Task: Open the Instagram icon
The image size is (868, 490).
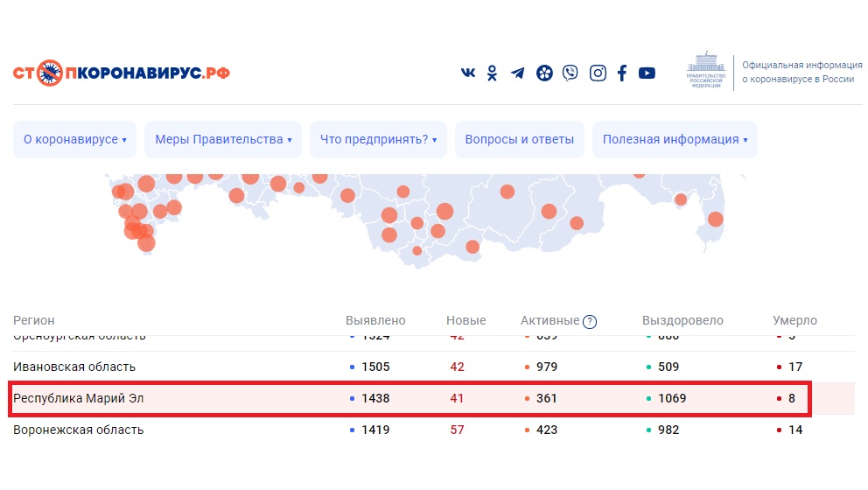Action: (x=598, y=73)
